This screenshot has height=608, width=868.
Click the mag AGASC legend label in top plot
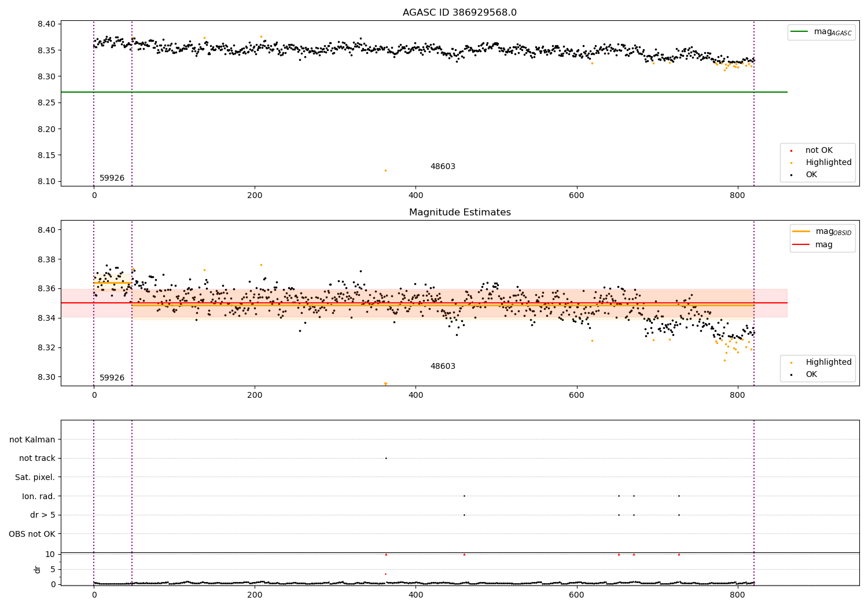[833, 32]
